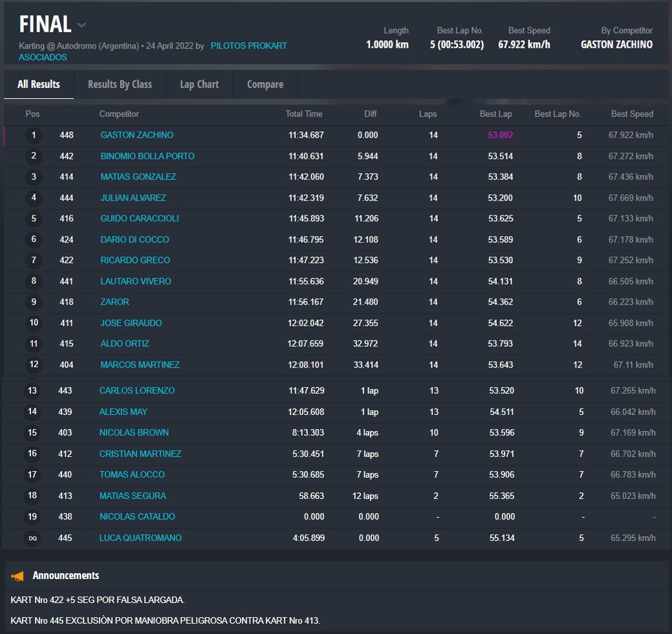Open BINOMIO BOLLA PORTO competitor details
This screenshot has width=672, height=634.
tap(147, 156)
